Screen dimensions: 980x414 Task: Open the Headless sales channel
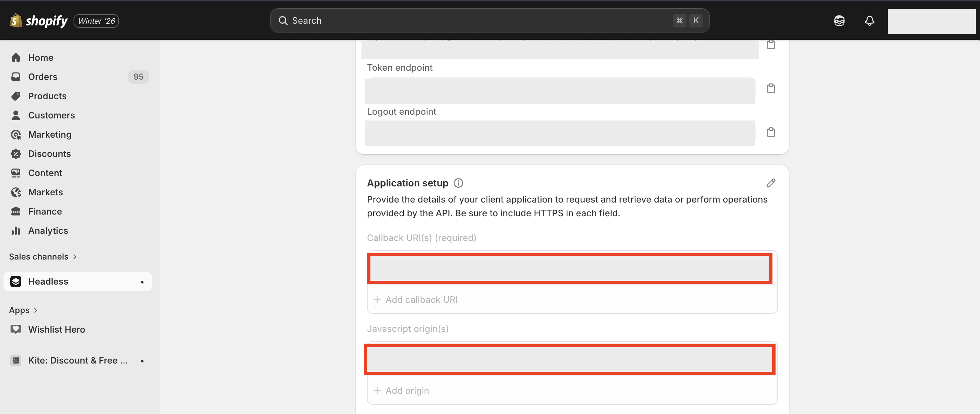48,282
